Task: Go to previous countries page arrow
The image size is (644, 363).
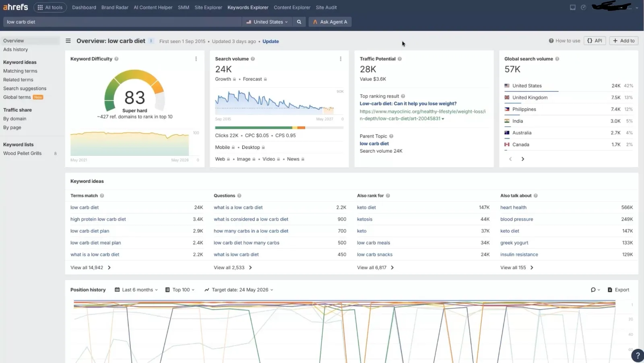Action: pos(510,159)
